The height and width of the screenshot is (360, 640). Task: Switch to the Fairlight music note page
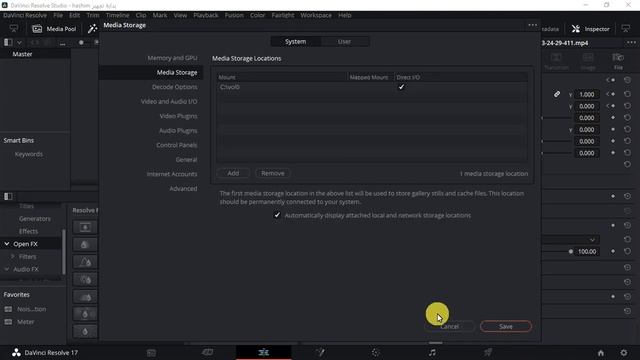pyautogui.click(x=432, y=352)
